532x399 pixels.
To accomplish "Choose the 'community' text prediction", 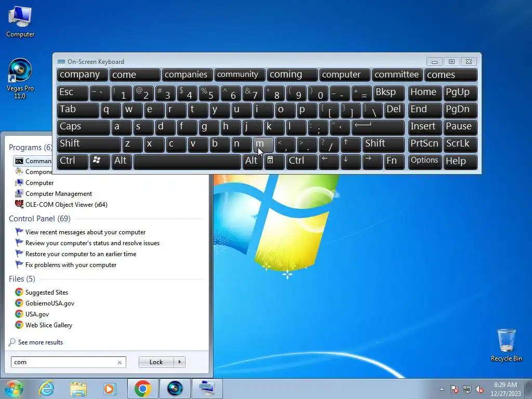I will [x=240, y=75].
